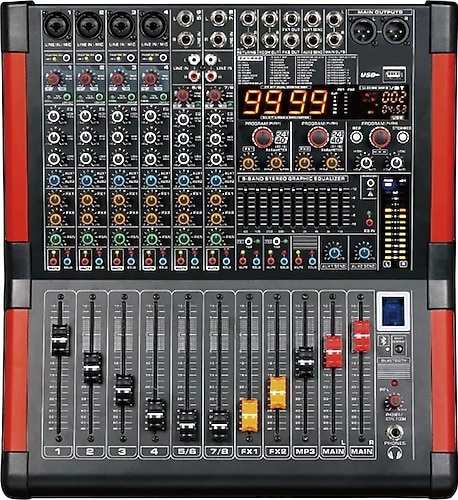Click the right MAIN OUTPUTS XLR connector
Image resolution: width=458 pixels, height=500 pixels.
tap(396, 31)
